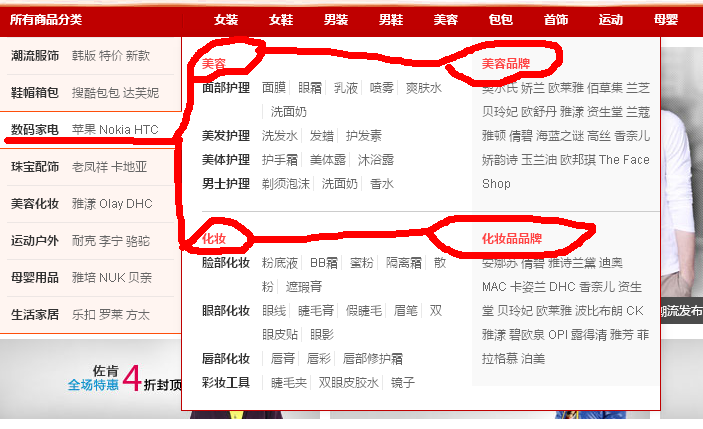Click the 隔离霜 link
The width and height of the screenshot is (703, 429).
click(x=404, y=263)
